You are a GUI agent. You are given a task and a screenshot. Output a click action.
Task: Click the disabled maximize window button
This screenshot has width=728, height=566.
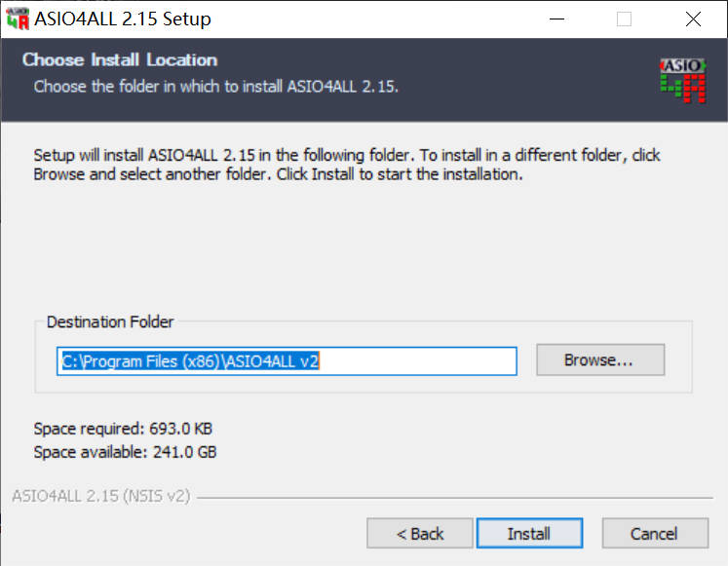click(x=624, y=19)
